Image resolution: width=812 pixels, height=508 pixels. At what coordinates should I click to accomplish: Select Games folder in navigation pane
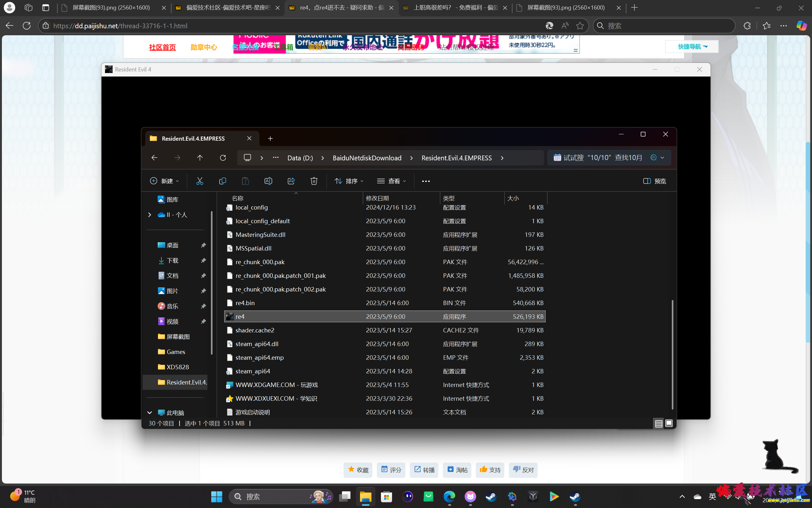175,352
